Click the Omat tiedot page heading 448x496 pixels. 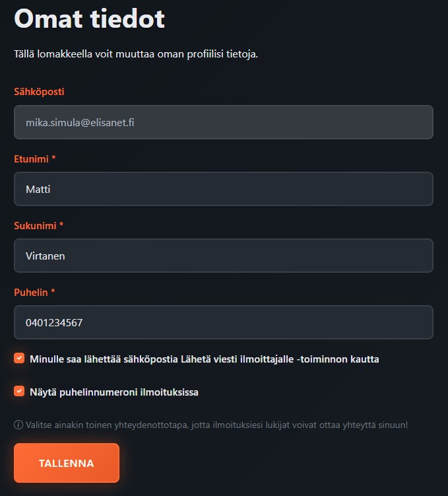(x=89, y=18)
